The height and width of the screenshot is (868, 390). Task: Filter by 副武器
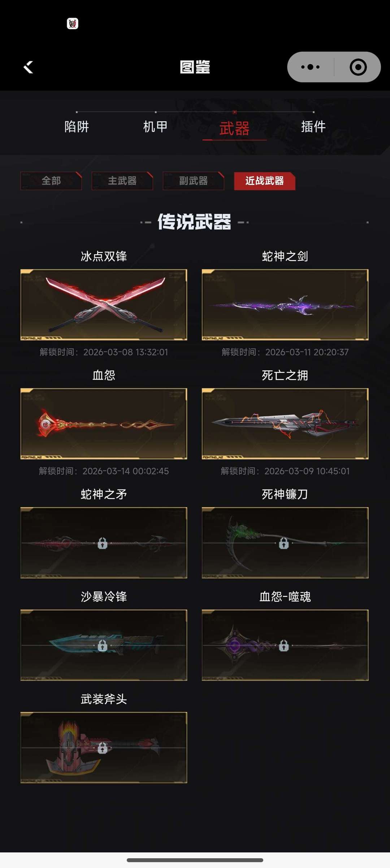(193, 181)
